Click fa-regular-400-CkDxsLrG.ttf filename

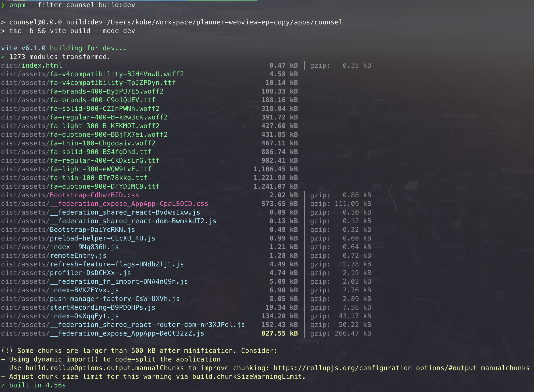click(105, 161)
